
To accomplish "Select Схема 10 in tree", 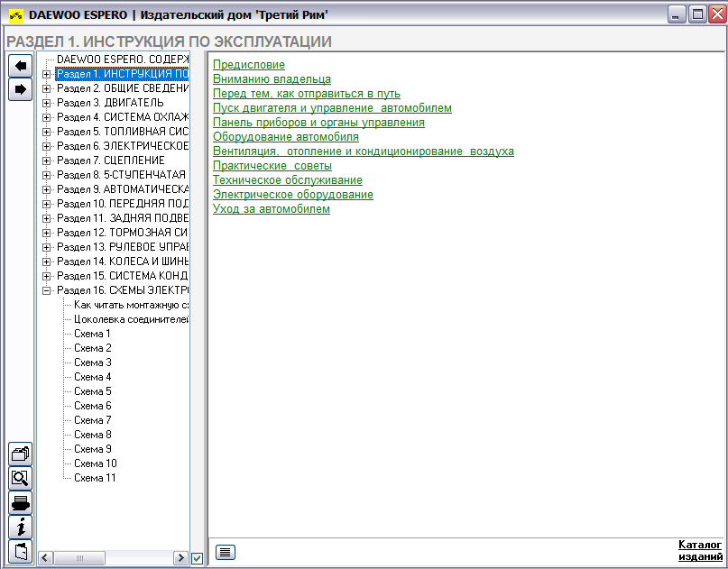I will tap(96, 463).
